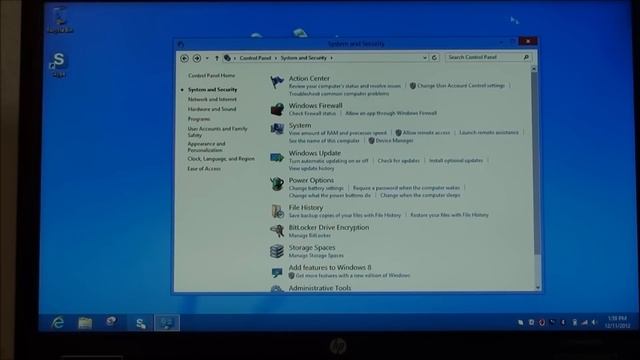
Task: Open Internet Explorer from the taskbar
Action: pos(58,323)
